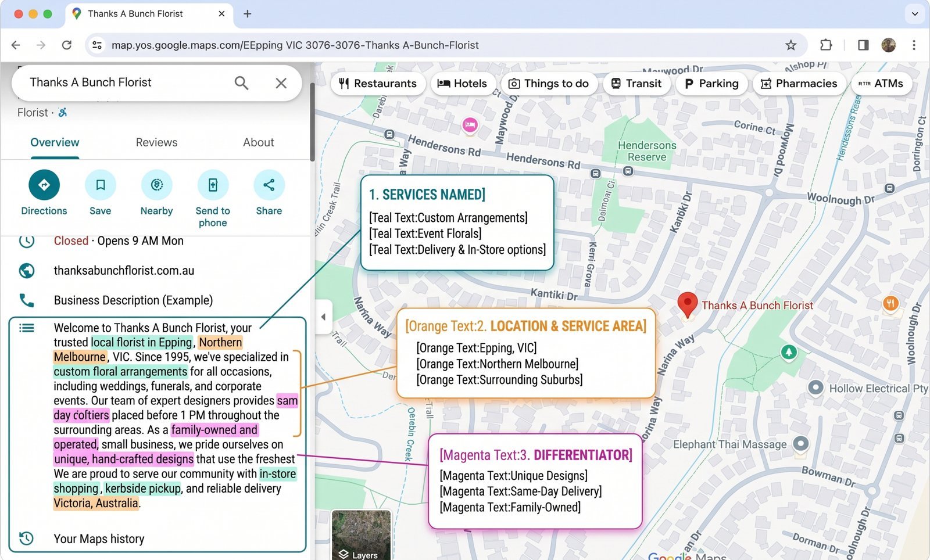Click the green park marker on the map

tap(789, 352)
